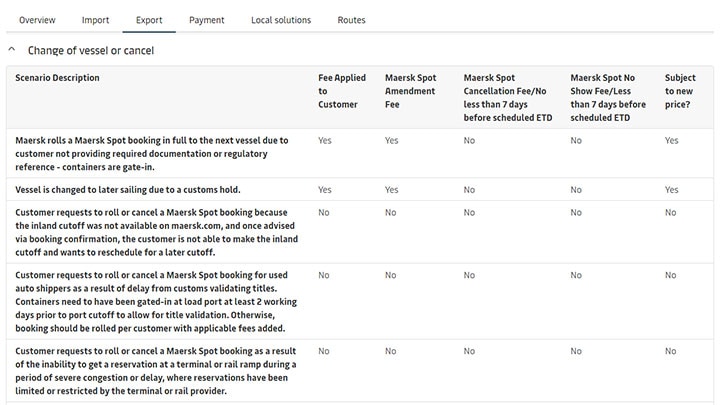Click No Show Fee 'No' in customs hold row
Screen dimensions: 720x405
coord(576,190)
